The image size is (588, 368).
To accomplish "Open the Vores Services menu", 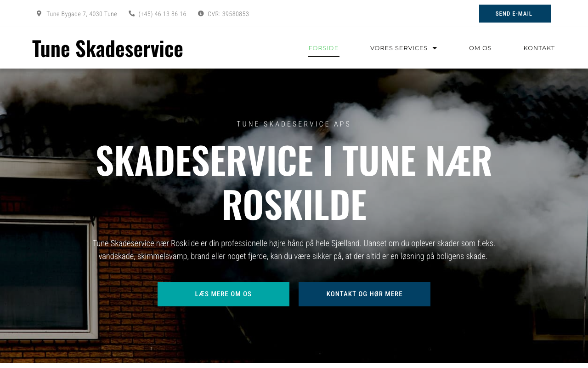I will click(403, 48).
